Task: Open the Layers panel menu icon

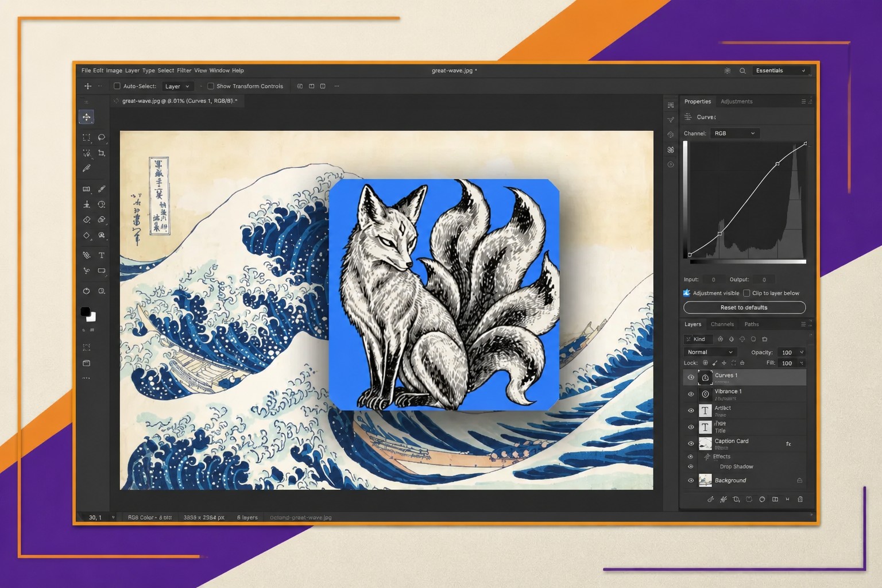Action: click(x=803, y=324)
